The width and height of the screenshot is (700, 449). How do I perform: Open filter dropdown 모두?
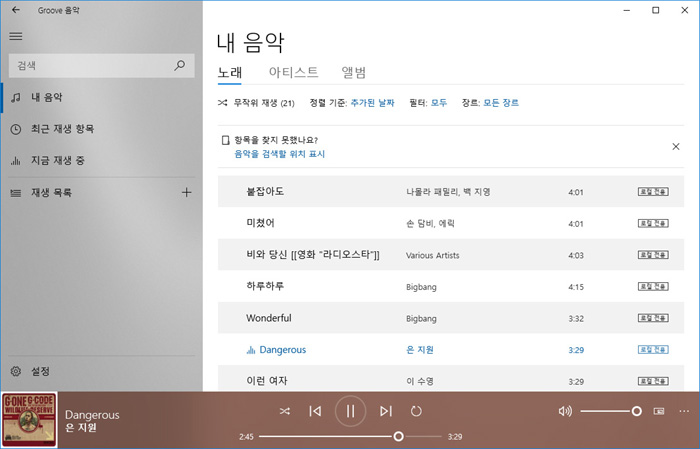438,103
